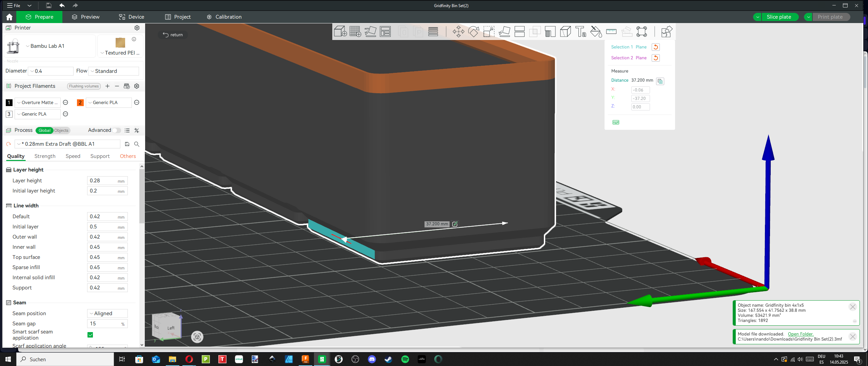Choose the Lay on face tool

[x=505, y=32]
